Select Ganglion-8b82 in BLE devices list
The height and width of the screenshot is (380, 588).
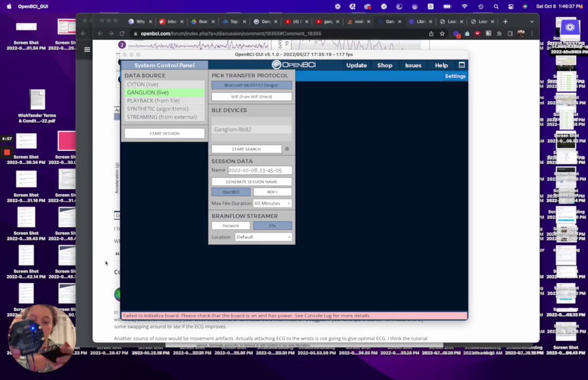point(251,129)
